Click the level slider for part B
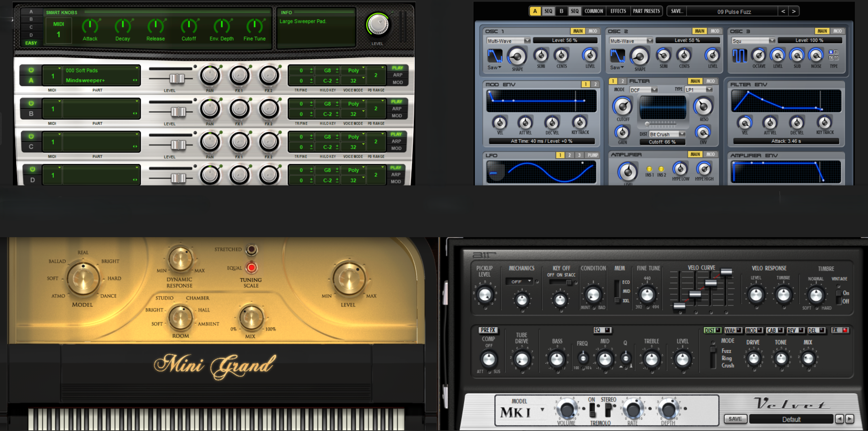Screen dimensions: 868x431 click(x=178, y=112)
